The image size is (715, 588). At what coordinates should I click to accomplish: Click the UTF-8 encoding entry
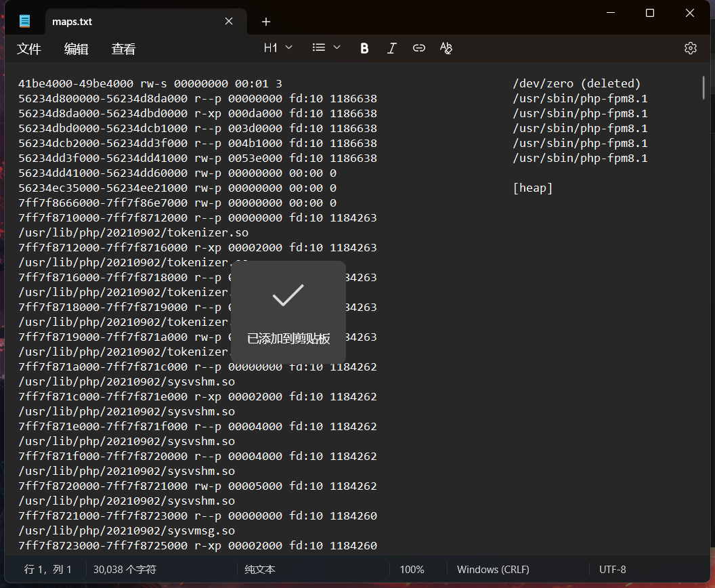(612, 569)
